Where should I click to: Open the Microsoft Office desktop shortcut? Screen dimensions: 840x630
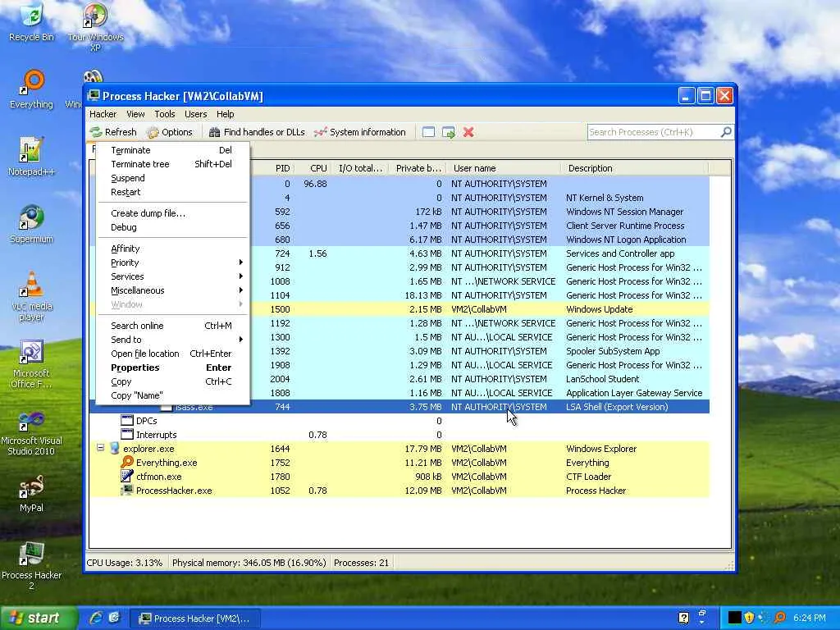coord(31,364)
